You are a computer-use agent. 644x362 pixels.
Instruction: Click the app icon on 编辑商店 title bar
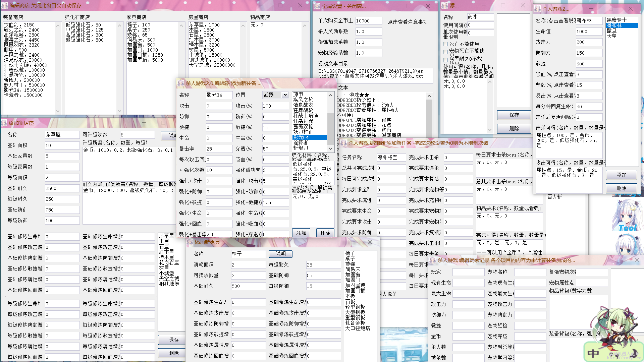[4, 5]
